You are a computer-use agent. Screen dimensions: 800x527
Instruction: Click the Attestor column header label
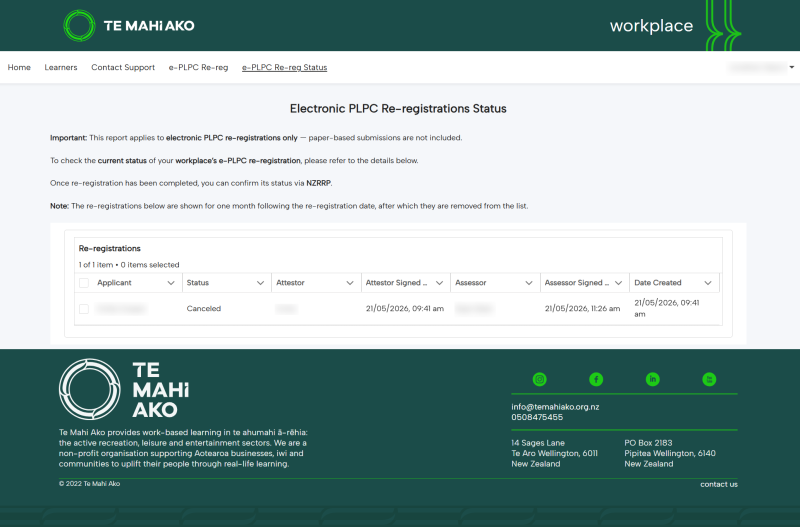(290, 283)
